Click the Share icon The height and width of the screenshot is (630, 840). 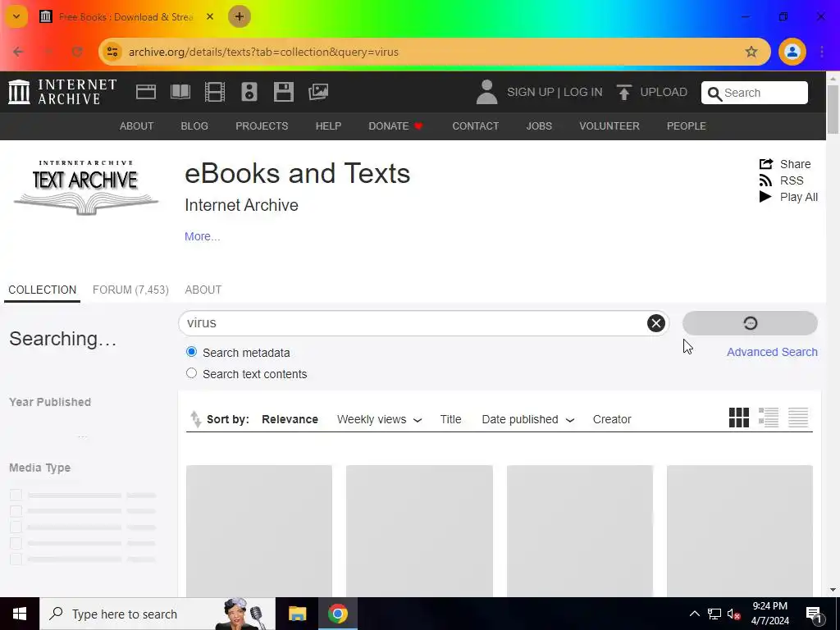(766, 164)
